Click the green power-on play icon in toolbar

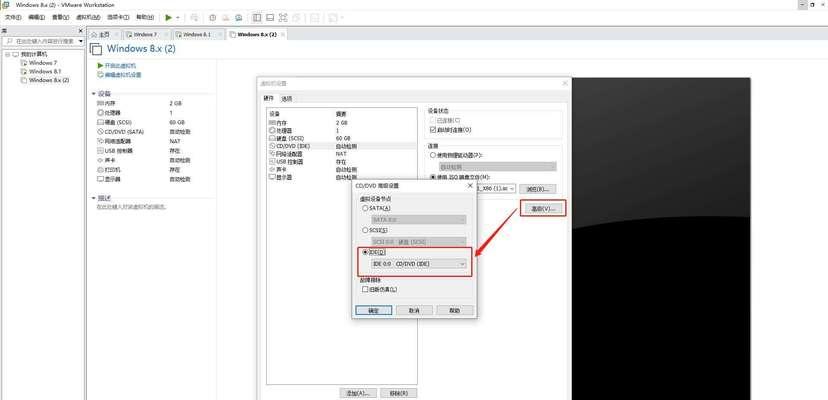[x=168, y=17]
